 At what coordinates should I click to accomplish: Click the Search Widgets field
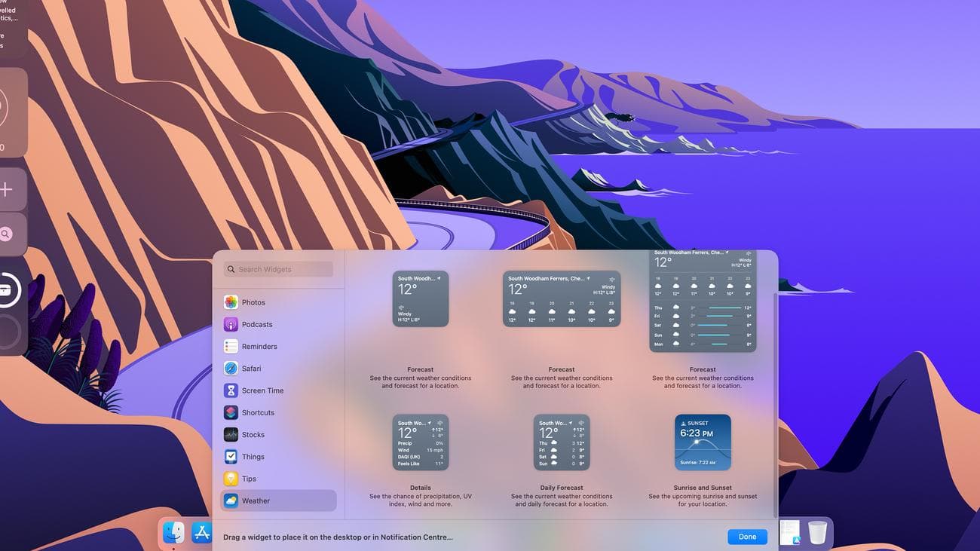point(279,269)
